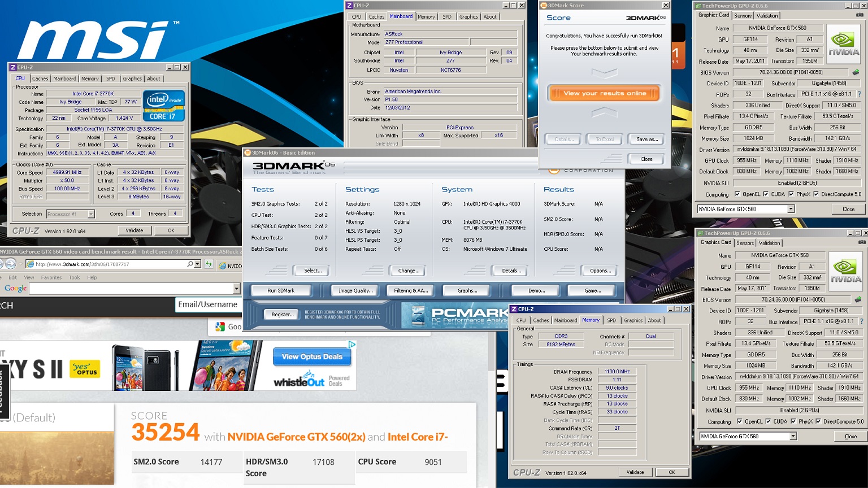The image size is (868, 488).
Task: Click Save as... in 3DMark Score dialog
Action: click(646, 139)
